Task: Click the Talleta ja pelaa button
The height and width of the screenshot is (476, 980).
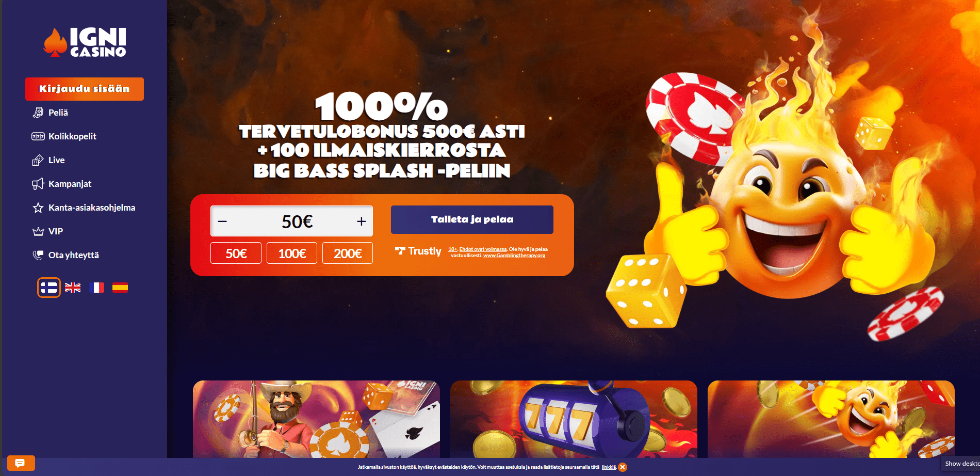Action: (x=472, y=219)
